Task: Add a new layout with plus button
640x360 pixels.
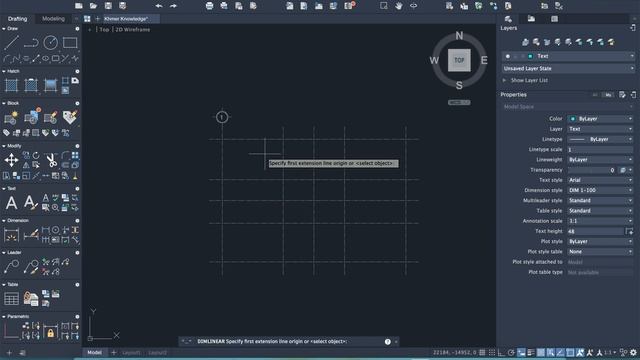Action: tap(114, 352)
